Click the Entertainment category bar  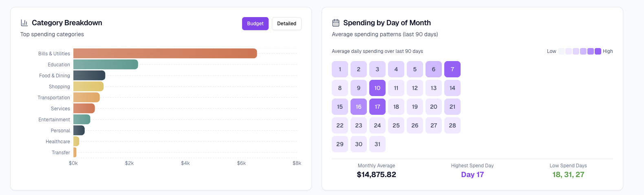tap(82, 119)
